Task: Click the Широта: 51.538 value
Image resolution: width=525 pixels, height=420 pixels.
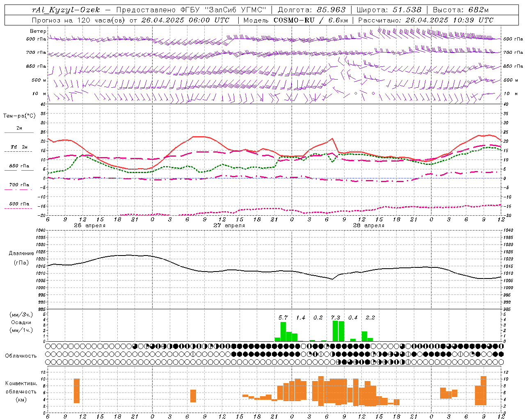Action: [389, 10]
